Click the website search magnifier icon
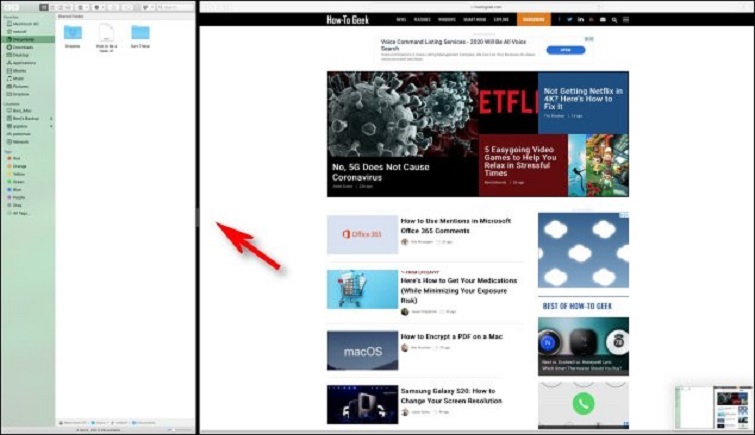The width and height of the screenshot is (755, 435). [x=614, y=19]
